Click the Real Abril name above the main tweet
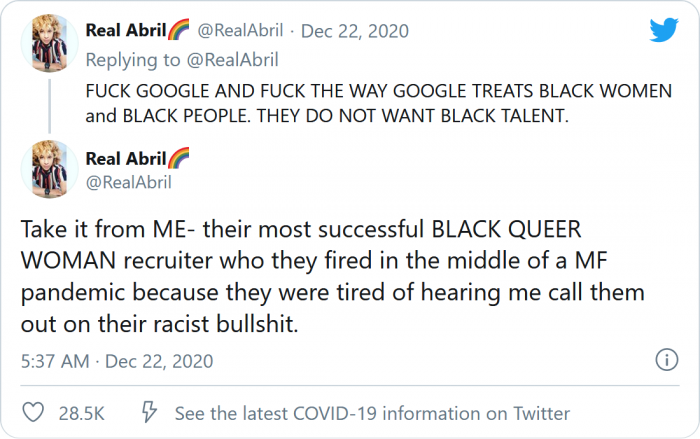The height and width of the screenshot is (439, 700). [124, 158]
